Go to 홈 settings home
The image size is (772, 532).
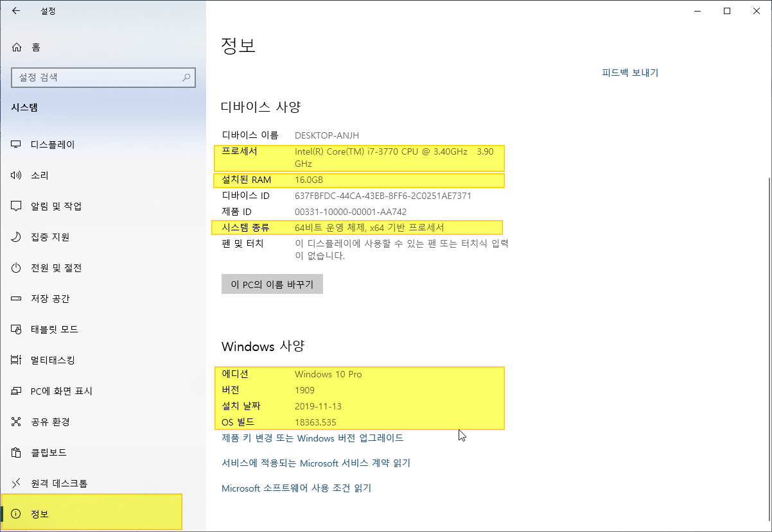click(x=103, y=47)
